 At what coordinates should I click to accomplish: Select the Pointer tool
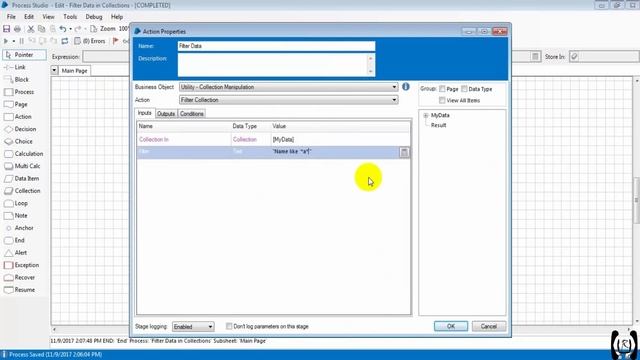point(24,55)
